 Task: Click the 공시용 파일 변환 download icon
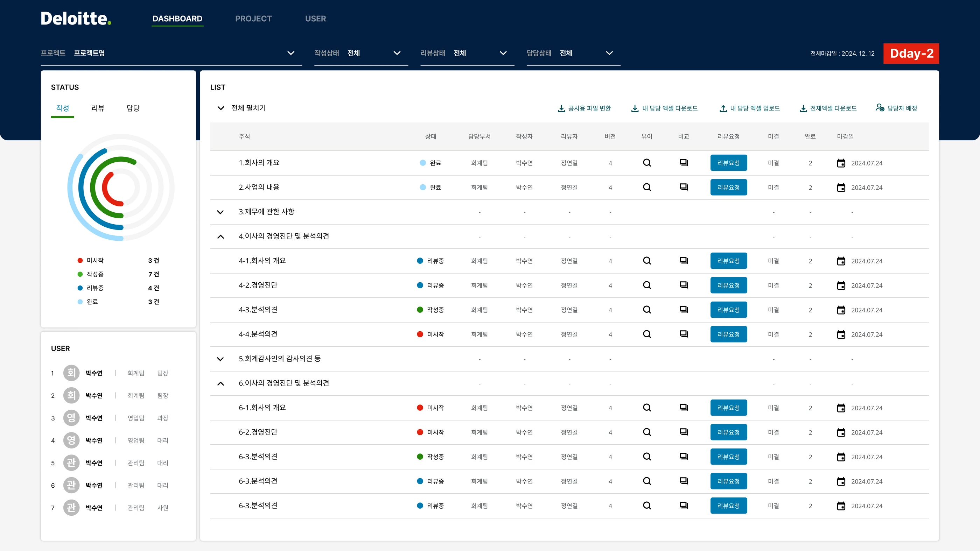point(561,108)
